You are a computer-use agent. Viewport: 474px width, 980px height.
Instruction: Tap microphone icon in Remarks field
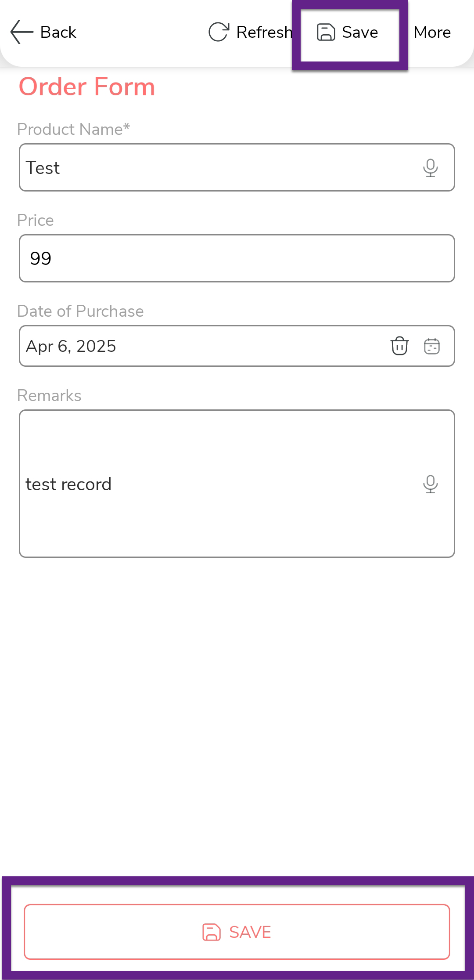pos(430,484)
